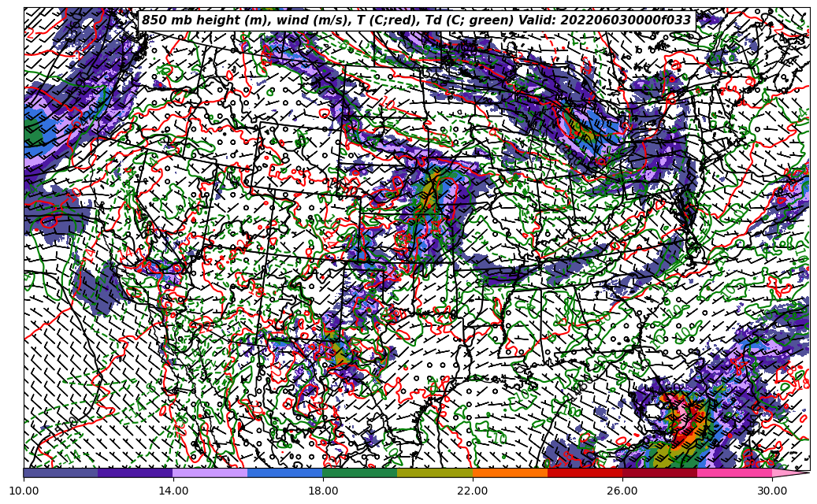This screenshot has height=504, width=817.
Task: Pick the dark red 26–28 colorbar segment
Action: [659, 473]
